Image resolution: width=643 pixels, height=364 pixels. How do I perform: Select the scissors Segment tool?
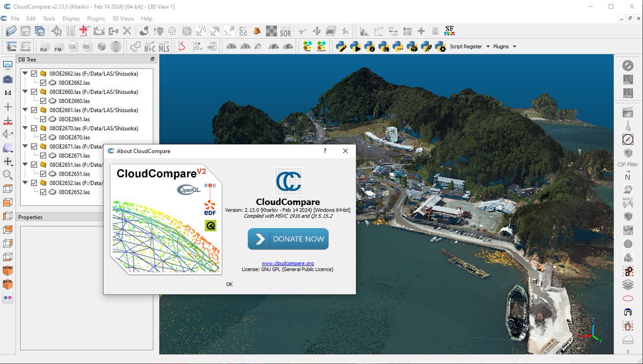(x=303, y=31)
